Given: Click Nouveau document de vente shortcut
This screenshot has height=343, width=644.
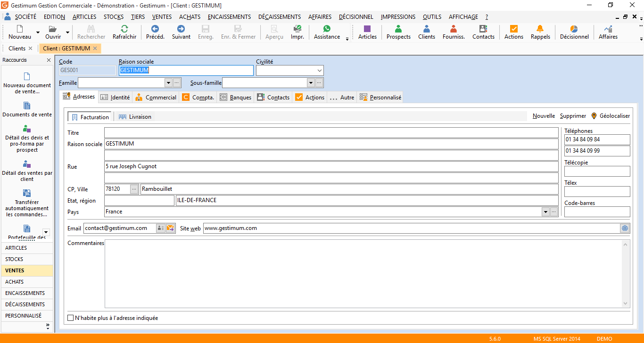Looking at the screenshot, I should (x=27, y=83).
